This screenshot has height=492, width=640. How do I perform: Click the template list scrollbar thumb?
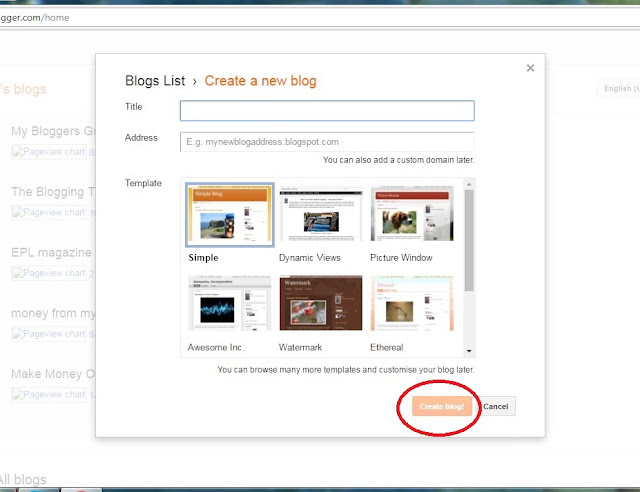[x=469, y=240]
